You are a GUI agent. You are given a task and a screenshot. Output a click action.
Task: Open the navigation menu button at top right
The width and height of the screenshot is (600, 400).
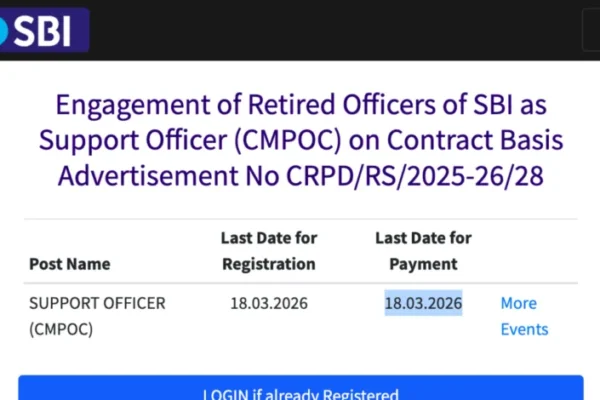592,30
